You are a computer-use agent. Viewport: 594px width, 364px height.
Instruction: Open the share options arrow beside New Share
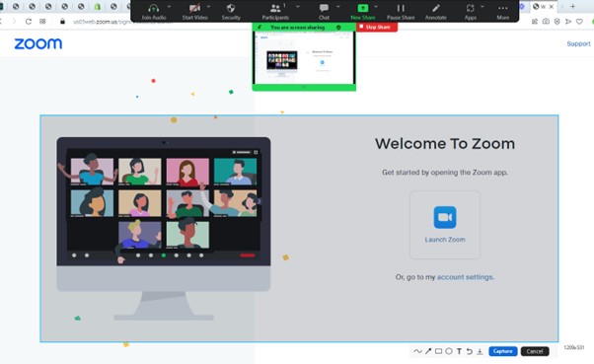(x=376, y=7)
